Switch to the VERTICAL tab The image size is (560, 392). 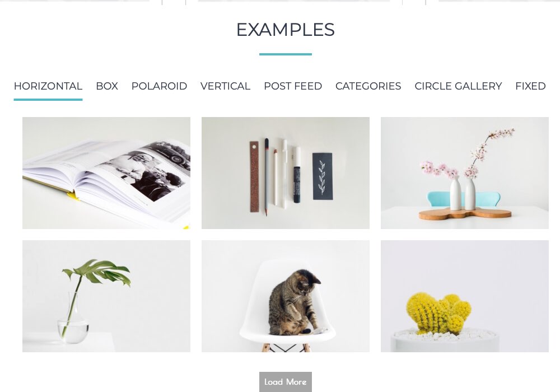pos(225,86)
